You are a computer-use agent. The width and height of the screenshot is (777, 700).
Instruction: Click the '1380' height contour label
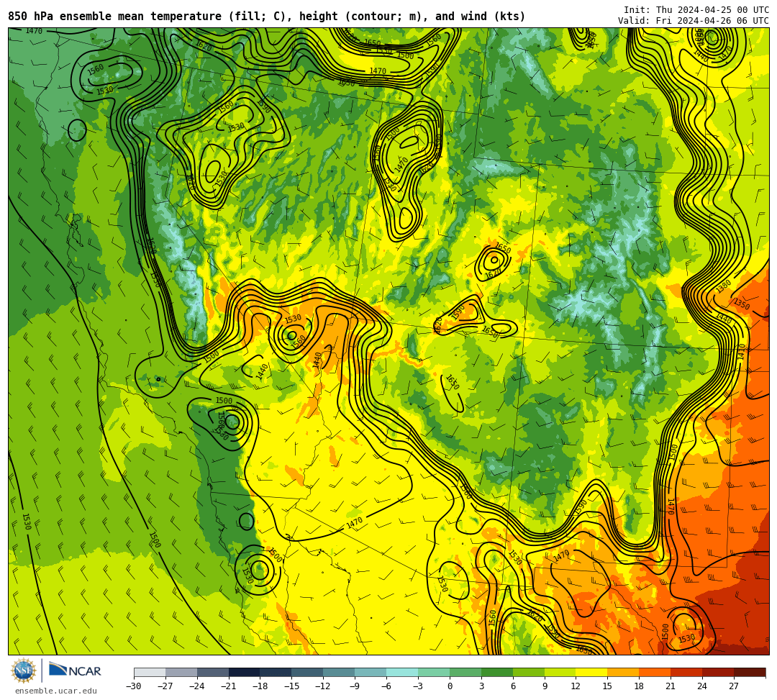click(x=724, y=286)
